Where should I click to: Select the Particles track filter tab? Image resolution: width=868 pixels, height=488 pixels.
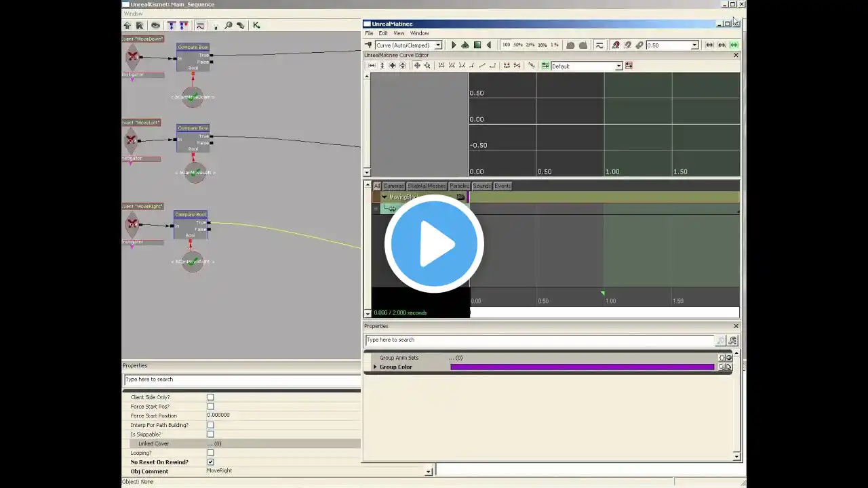(x=459, y=186)
